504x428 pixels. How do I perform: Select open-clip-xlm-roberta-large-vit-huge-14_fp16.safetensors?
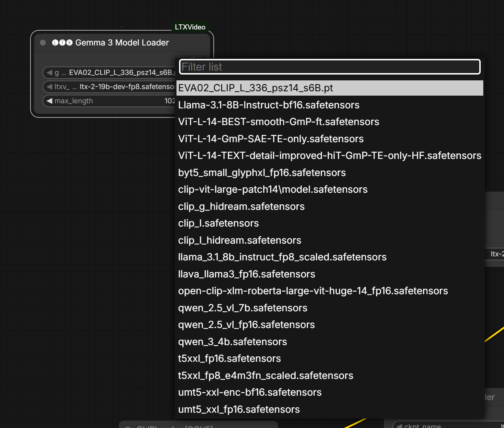(x=330, y=291)
